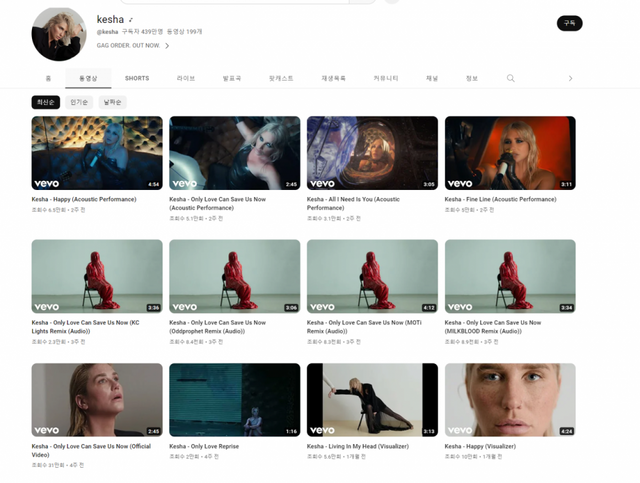This screenshot has width=640, height=483.
Task: Click the kesha channel avatar picture
Action: (x=59, y=34)
